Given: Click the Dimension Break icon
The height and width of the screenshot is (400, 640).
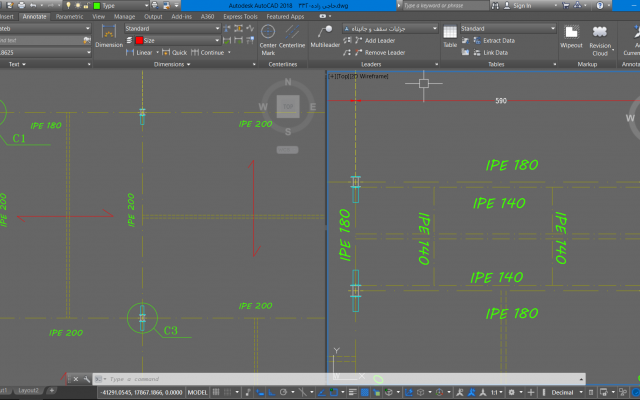Looking at the screenshot, I should click(x=227, y=28).
